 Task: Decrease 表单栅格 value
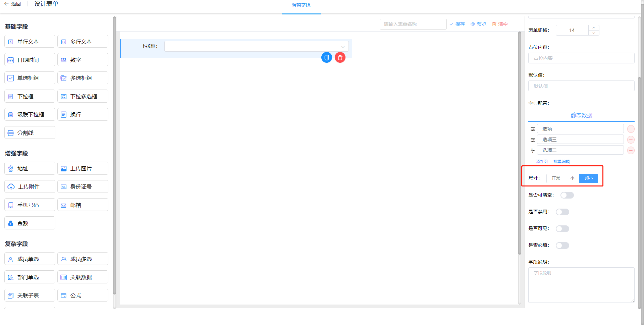pyautogui.click(x=594, y=33)
